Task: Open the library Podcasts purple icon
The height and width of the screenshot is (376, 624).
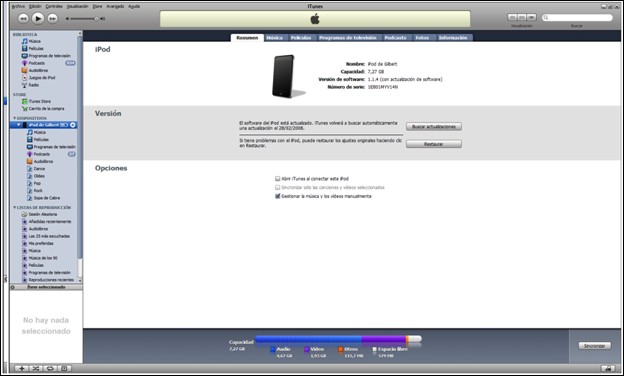Action: [25, 63]
